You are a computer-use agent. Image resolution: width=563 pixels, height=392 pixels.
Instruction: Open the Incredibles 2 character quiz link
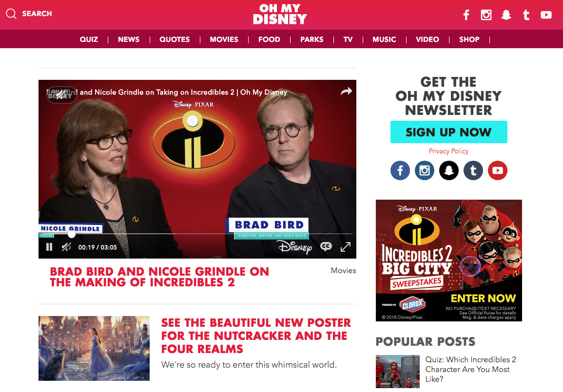tap(471, 370)
